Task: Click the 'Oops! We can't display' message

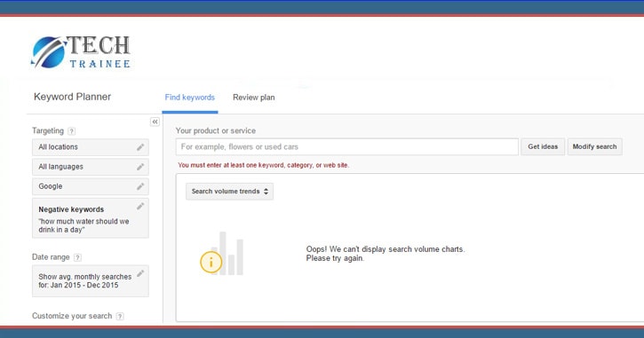Action: tap(386, 254)
